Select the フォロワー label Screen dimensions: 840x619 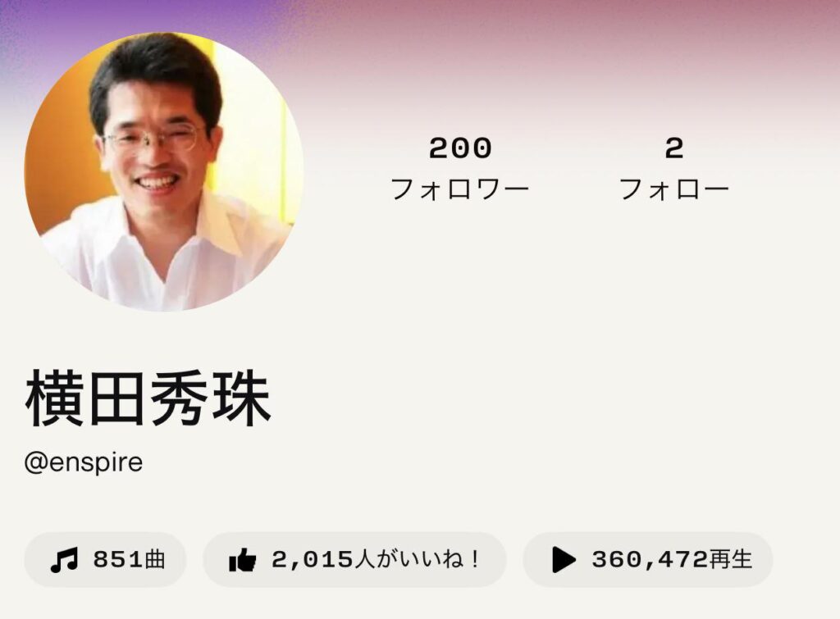click(x=459, y=189)
